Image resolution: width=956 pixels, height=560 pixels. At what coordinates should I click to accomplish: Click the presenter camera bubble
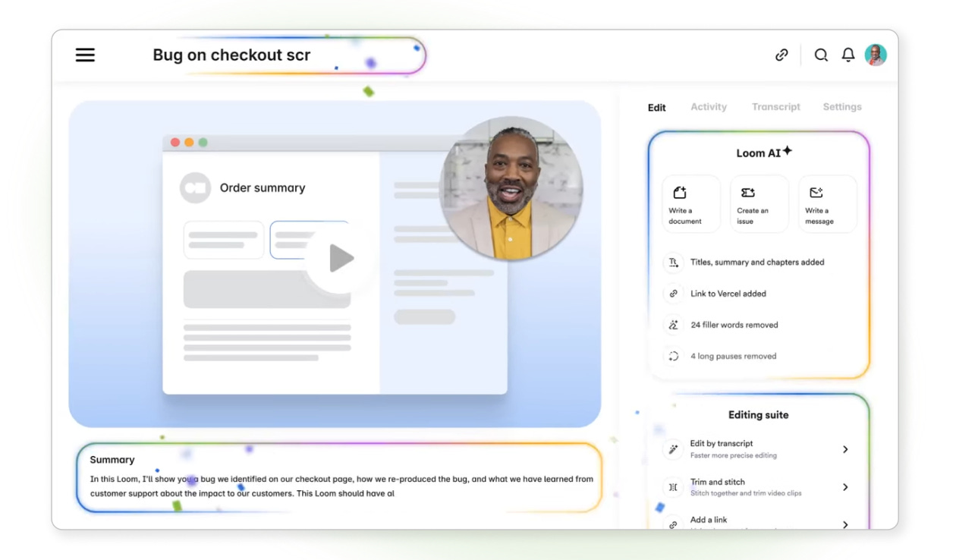(511, 188)
